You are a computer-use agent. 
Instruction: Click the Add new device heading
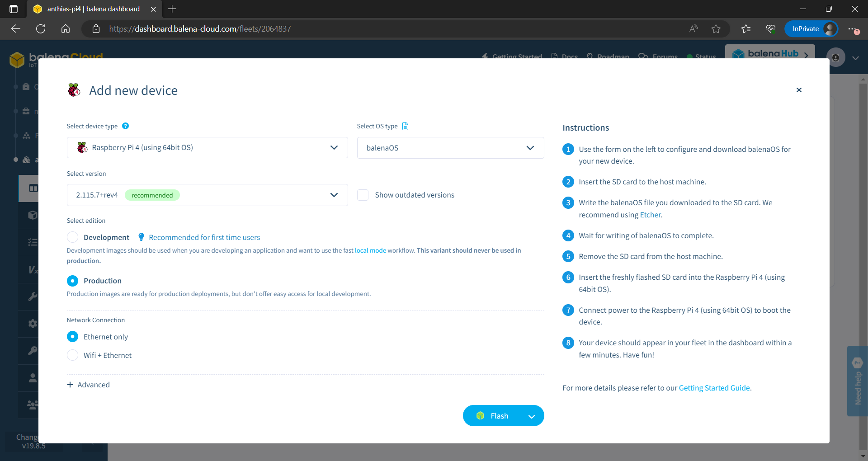click(133, 90)
